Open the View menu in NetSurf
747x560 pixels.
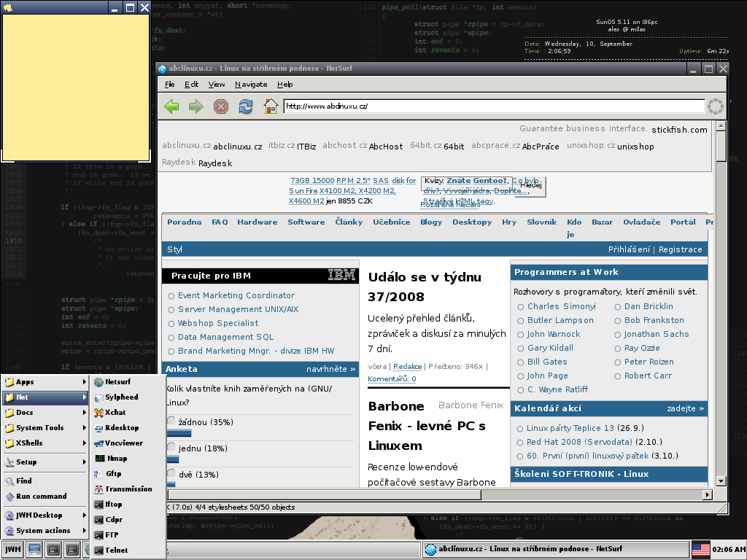[x=216, y=85]
